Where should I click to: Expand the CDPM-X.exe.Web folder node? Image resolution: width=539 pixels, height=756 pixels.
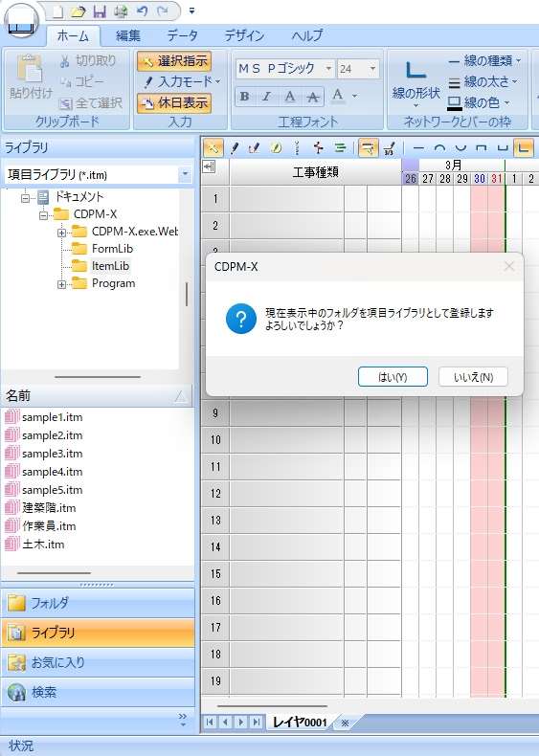tap(62, 233)
